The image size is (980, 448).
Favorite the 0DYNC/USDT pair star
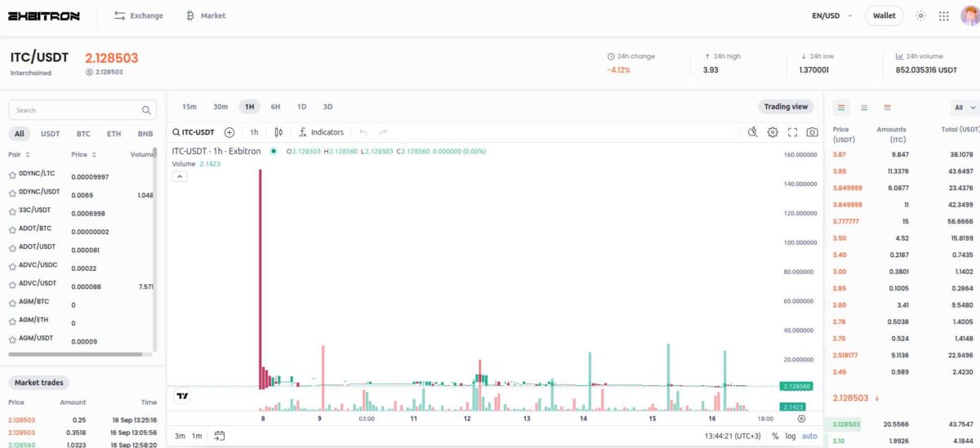pos(12,193)
